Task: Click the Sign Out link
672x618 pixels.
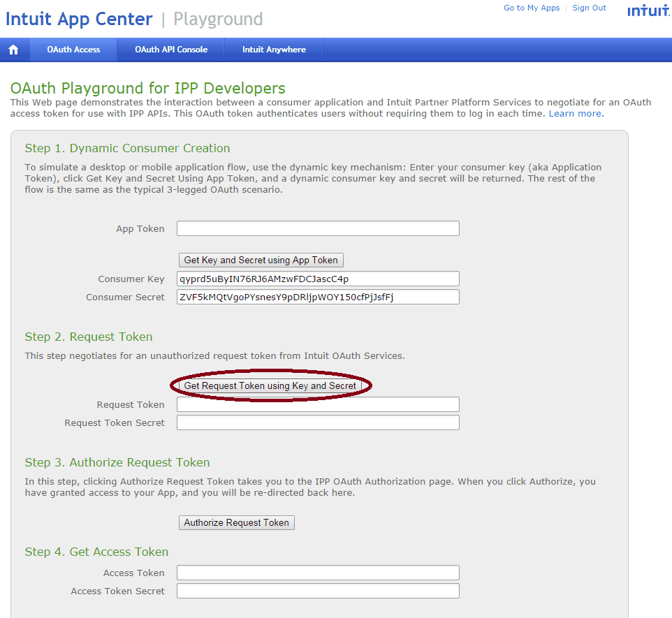Action: point(589,8)
